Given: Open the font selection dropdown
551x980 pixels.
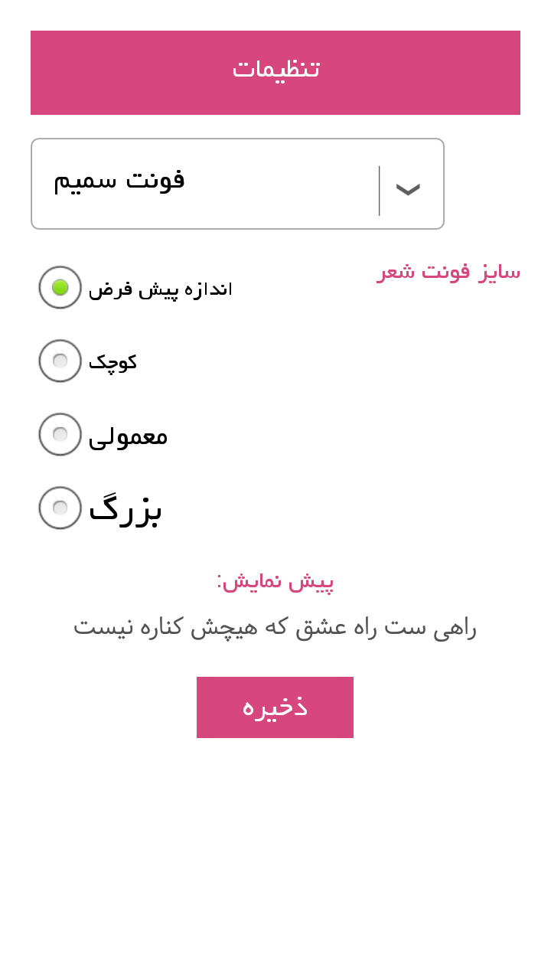Looking at the screenshot, I should pyautogui.click(x=237, y=184).
